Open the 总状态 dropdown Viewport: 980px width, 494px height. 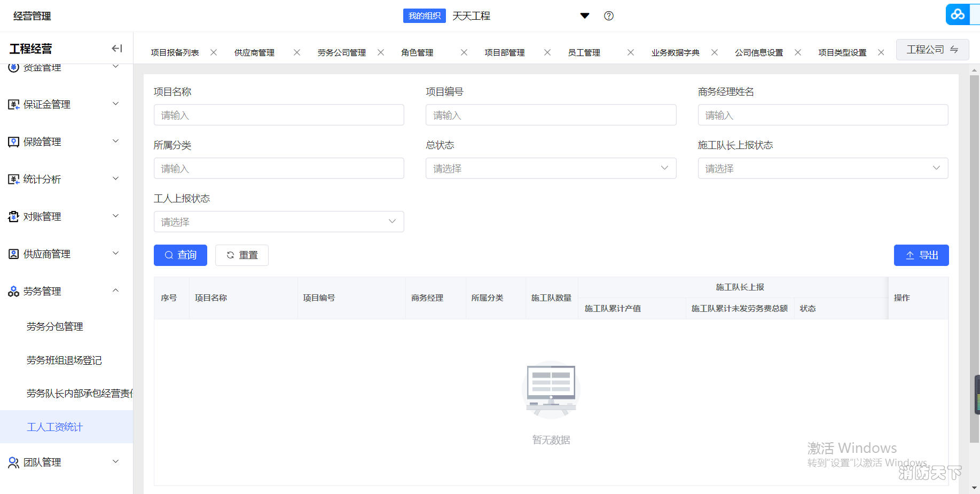pyautogui.click(x=551, y=168)
